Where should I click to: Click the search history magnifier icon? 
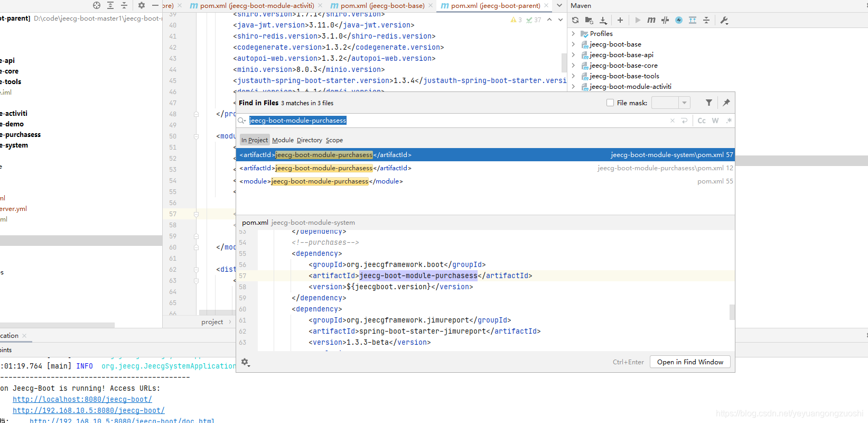(x=242, y=121)
